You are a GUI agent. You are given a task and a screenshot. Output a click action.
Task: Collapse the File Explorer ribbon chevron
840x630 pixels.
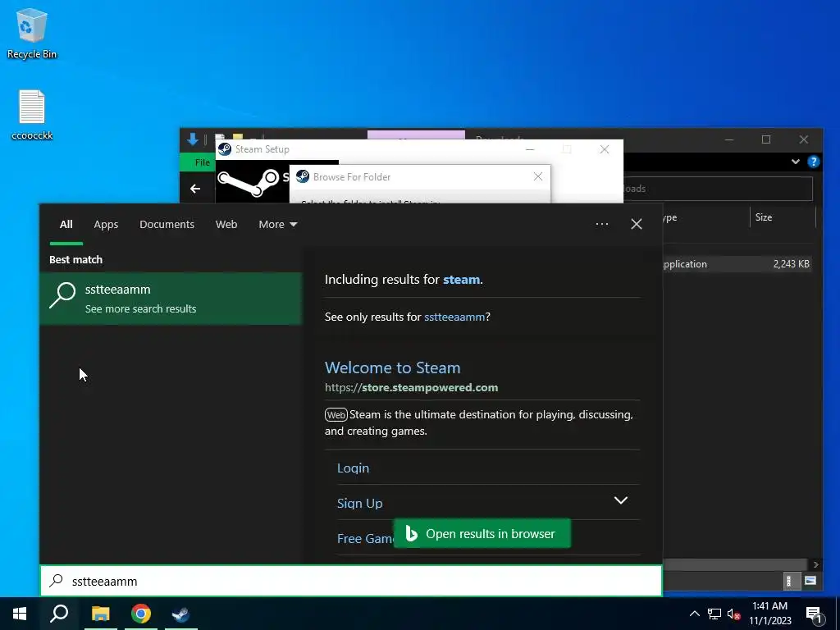pyautogui.click(x=796, y=162)
